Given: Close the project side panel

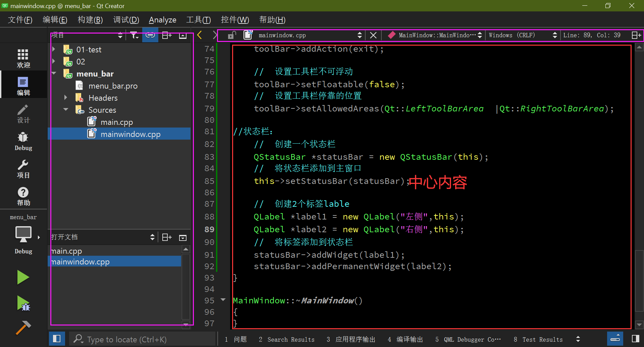Looking at the screenshot, I should tap(182, 35).
